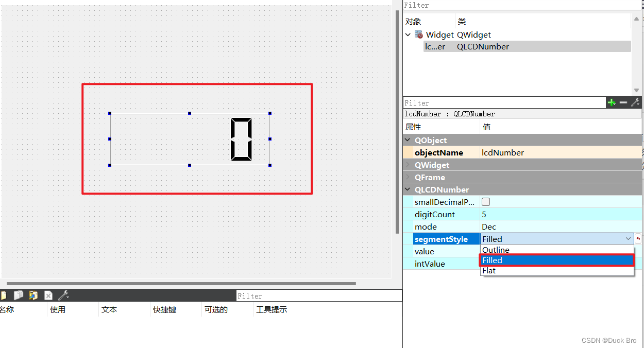Image resolution: width=644 pixels, height=348 pixels.
Task: Uncheck the smallDecimalPoint property value
Action: click(x=485, y=202)
